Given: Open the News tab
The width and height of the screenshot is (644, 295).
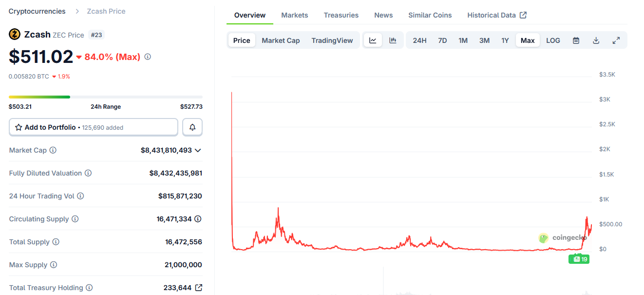Looking at the screenshot, I should point(383,15).
